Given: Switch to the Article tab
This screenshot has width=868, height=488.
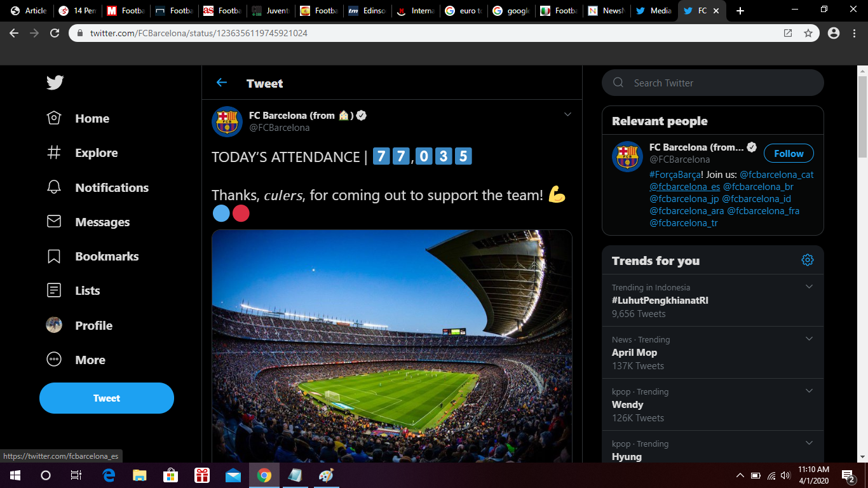Looking at the screenshot, I should click(x=29, y=11).
